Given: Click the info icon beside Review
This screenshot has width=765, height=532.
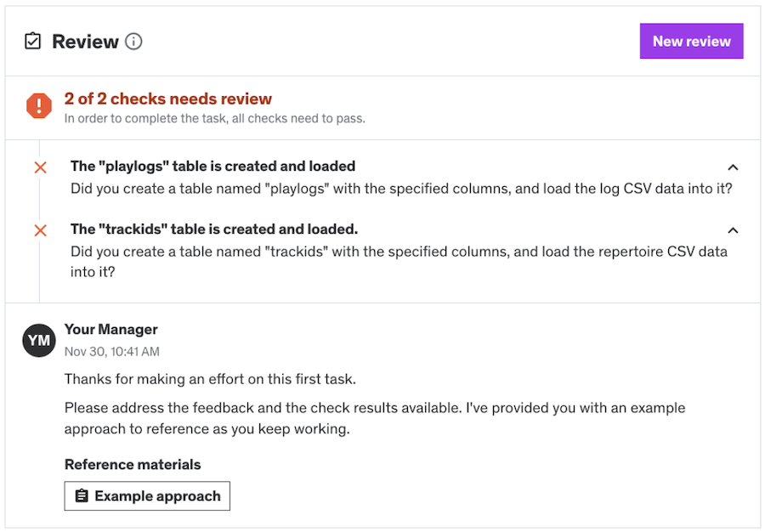Looking at the screenshot, I should 133,41.
